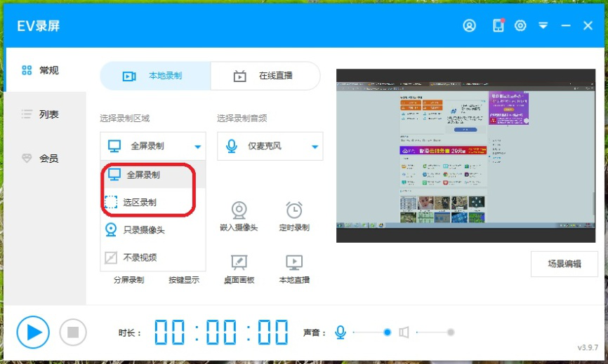Open the settings gear icon

click(x=520, y=26)
